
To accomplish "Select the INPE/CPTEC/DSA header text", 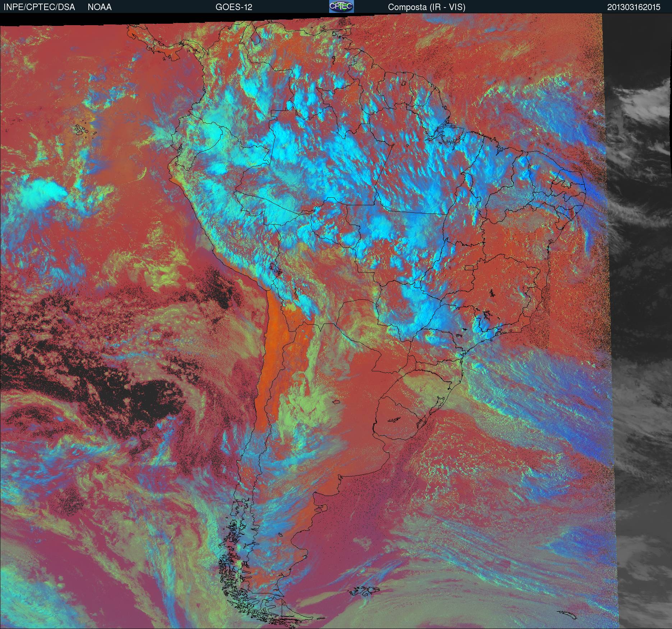I will coord(39,7).
